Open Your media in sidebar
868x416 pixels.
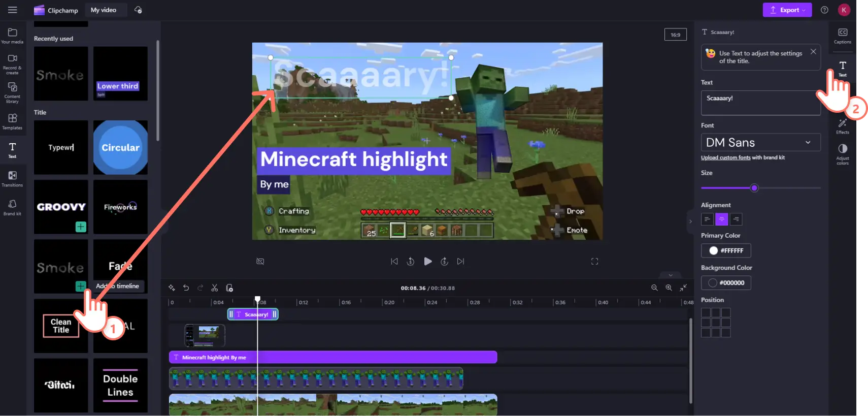coord(12,36)
